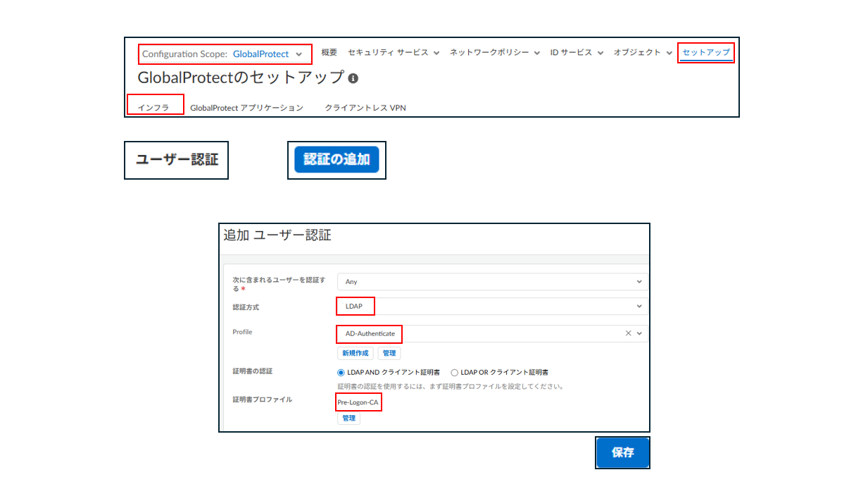Expand the Any users dropdown

638,281
